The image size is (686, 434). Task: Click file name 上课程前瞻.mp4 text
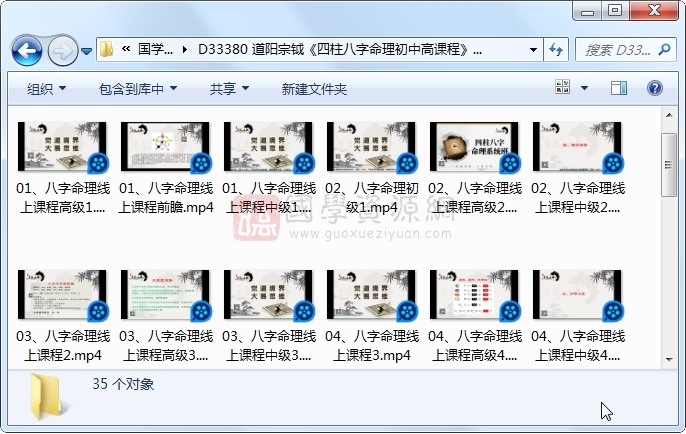(x=166, y=207)
